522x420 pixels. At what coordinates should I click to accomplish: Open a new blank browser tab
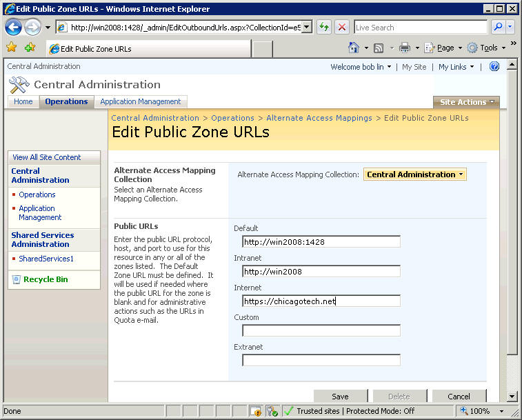point(262,49)
